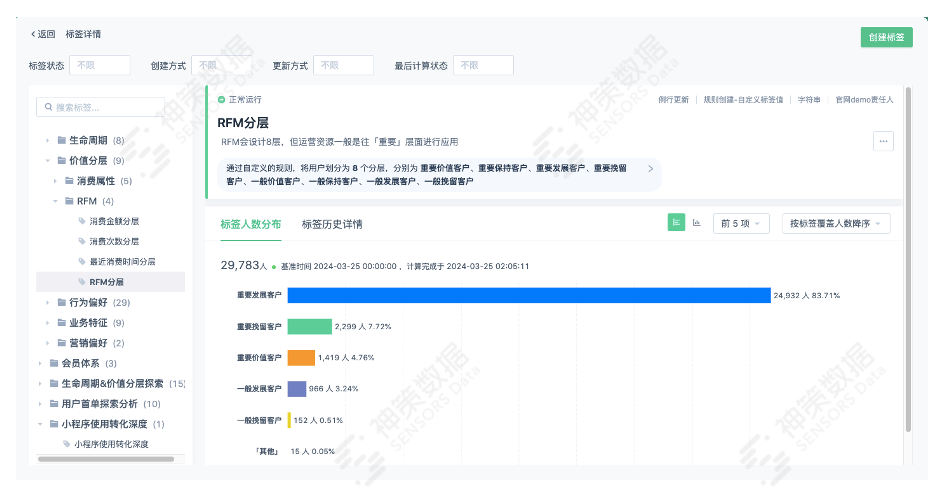Click the folder icon beside 价值分层
This screenshot has width=943, height=494.
[61, 161]
